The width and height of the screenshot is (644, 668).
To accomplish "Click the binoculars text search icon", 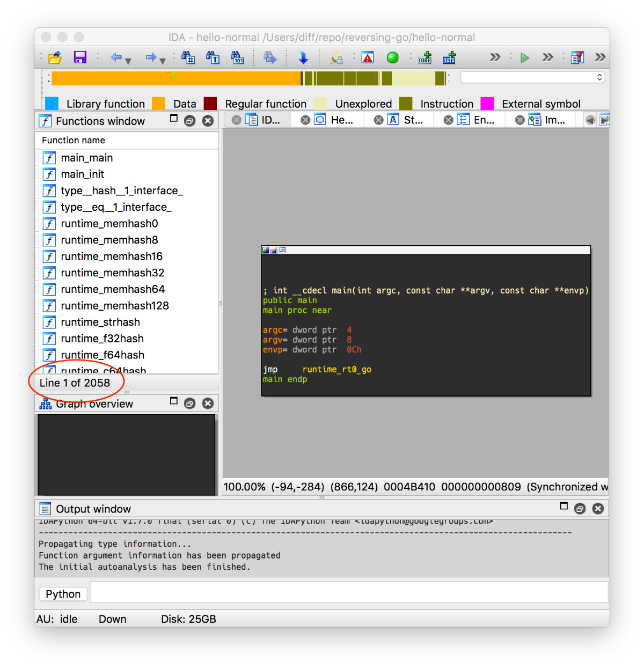I will coord(213,57).
